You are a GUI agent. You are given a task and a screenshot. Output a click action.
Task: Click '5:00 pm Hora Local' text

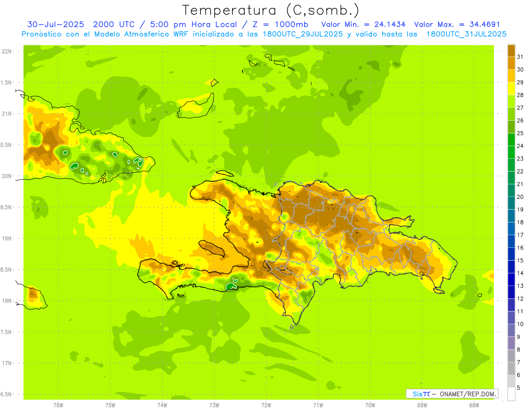click(x=193, y=24)
